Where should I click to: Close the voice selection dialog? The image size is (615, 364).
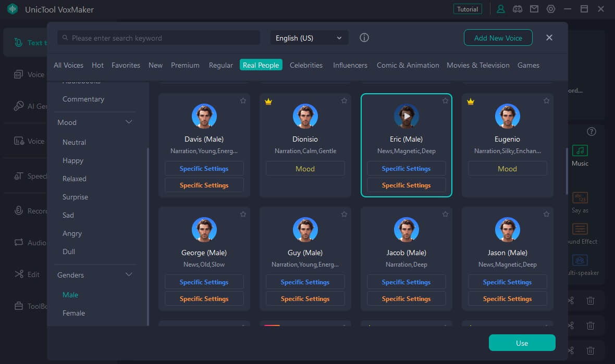coord(549,37)
